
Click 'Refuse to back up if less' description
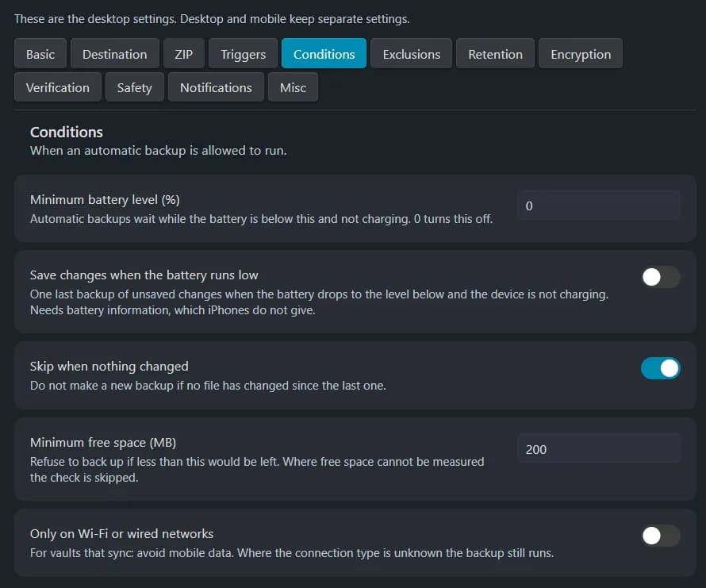(x=257, y=470)
